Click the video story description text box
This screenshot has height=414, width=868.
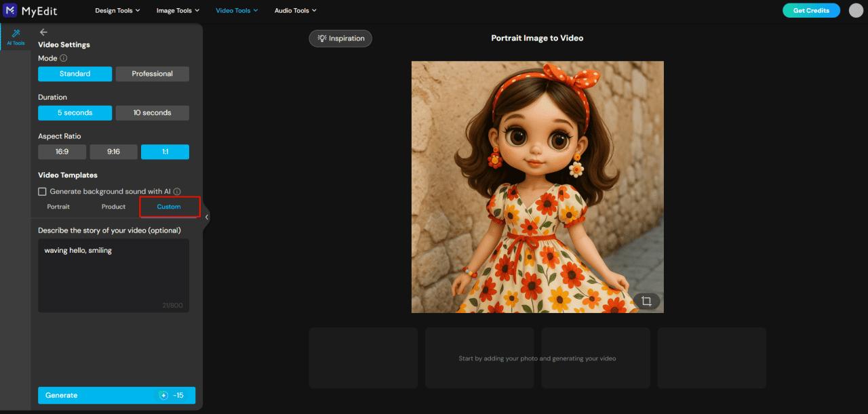[113, 274]
